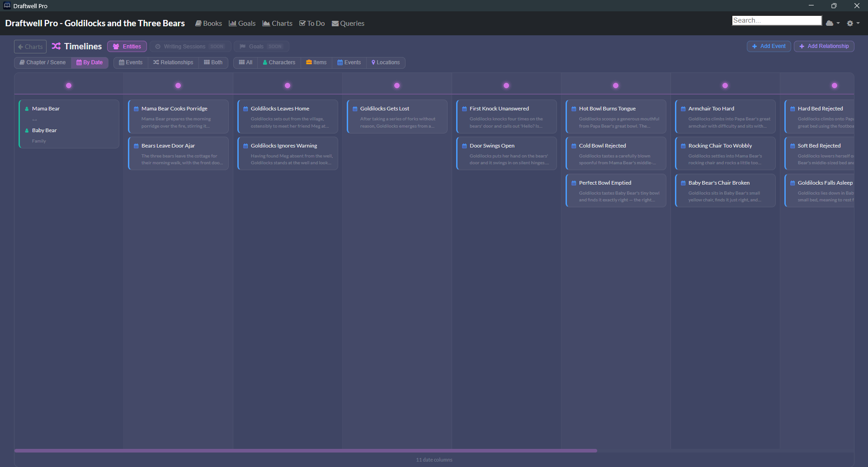Open Goldilocks Leaves Home event card
This screenshot has width=868, height=467.
click(x=288, y=116)
